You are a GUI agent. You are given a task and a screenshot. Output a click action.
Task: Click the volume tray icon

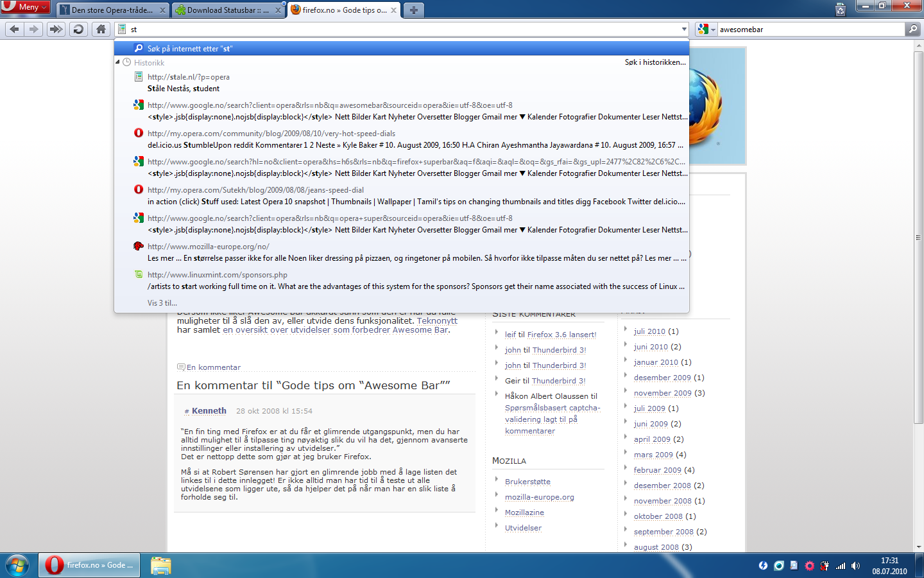click(x=855, y=566)
